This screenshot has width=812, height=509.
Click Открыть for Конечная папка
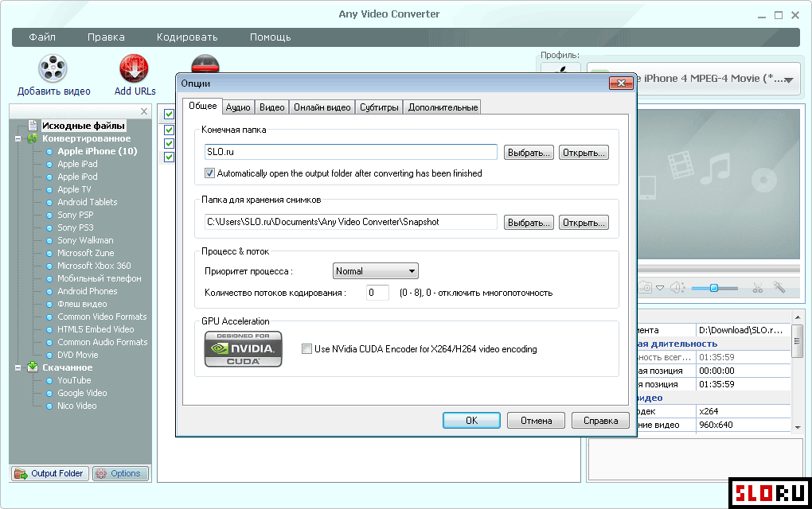584,153
